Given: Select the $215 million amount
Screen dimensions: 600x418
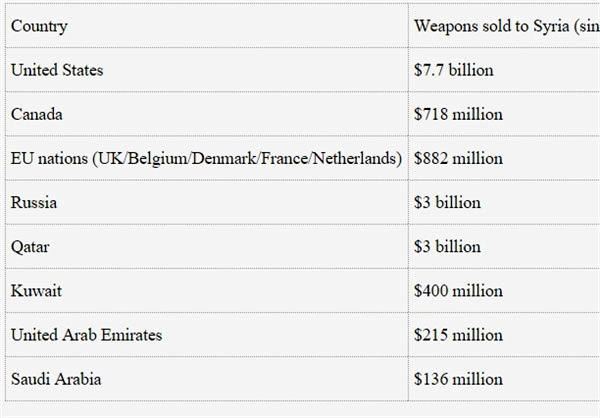Looking at the screenshot, I should click(458, 335).
